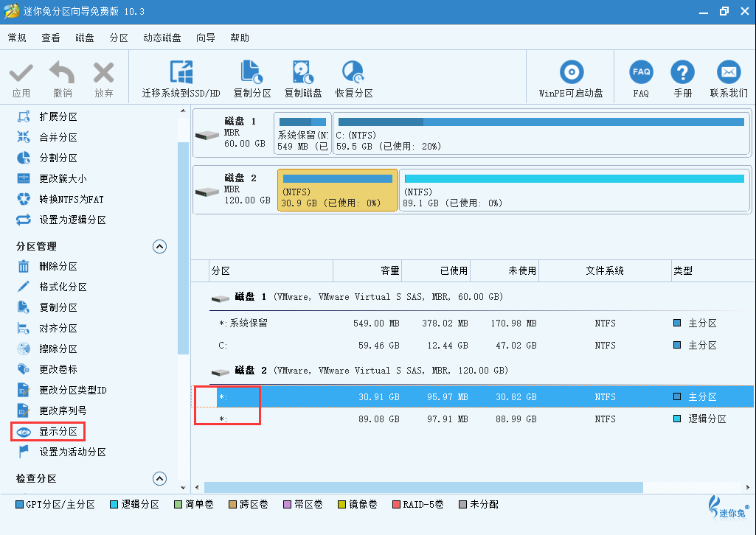Select Disk 1 (磁盘 1) header in list
Viewport: 756px width, 535px height.
357,297
